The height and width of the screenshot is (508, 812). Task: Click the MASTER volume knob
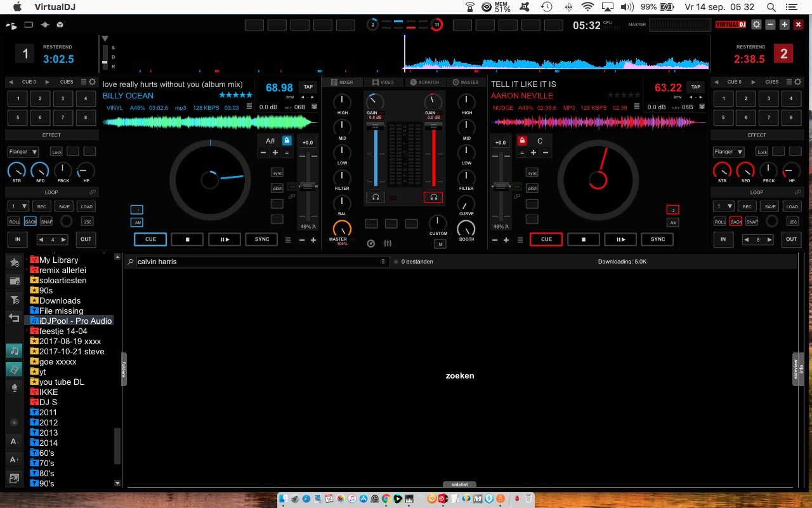tap(342, 229)
